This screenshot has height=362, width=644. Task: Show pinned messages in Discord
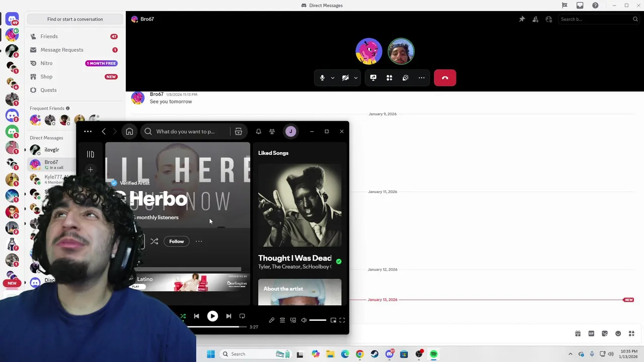522,19
